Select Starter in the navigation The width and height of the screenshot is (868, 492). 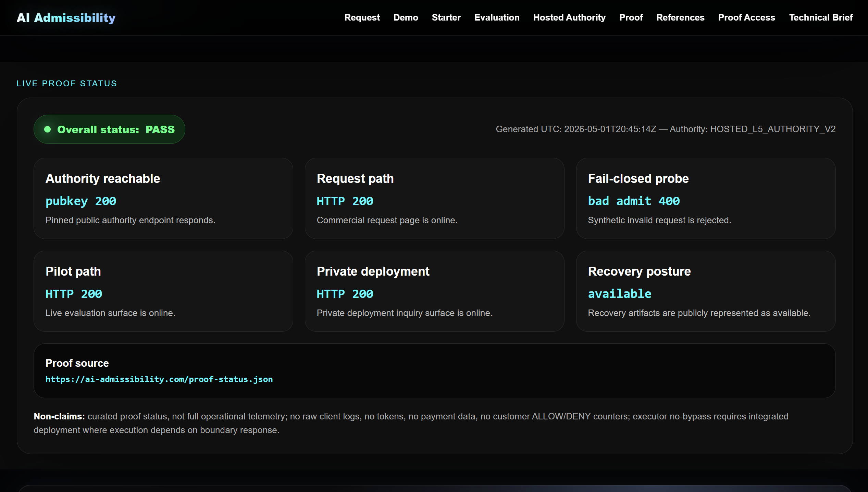446,17
